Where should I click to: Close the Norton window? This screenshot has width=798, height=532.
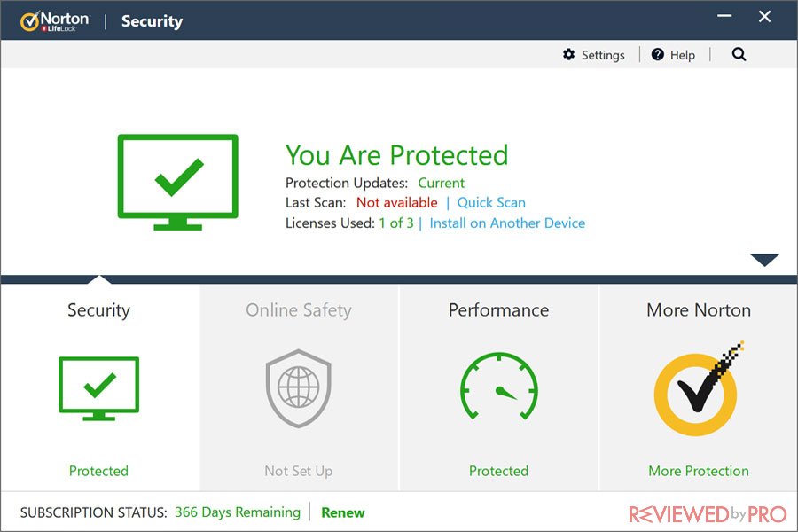pyautogui.click(x=764, y=16)
